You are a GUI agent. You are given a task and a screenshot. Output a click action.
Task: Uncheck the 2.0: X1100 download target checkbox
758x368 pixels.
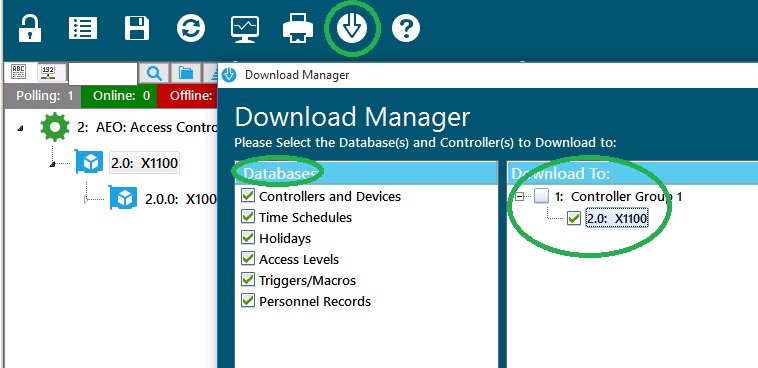(574, 219)
